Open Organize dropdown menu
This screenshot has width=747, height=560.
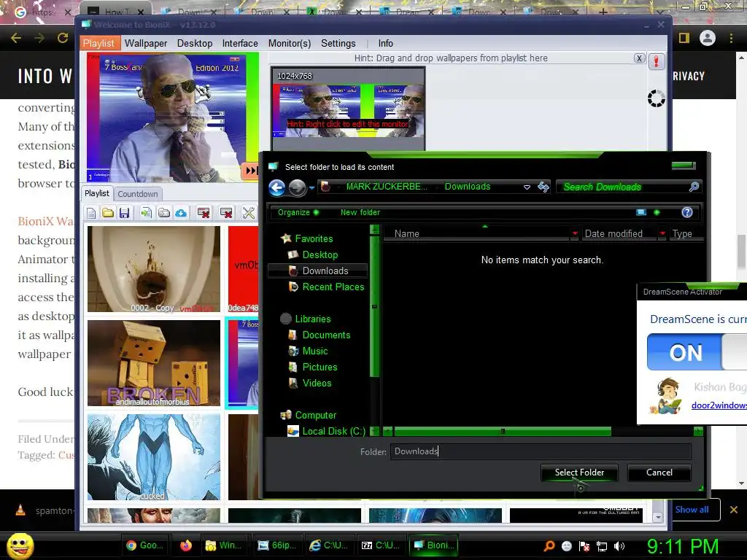(x=298, y=212)
